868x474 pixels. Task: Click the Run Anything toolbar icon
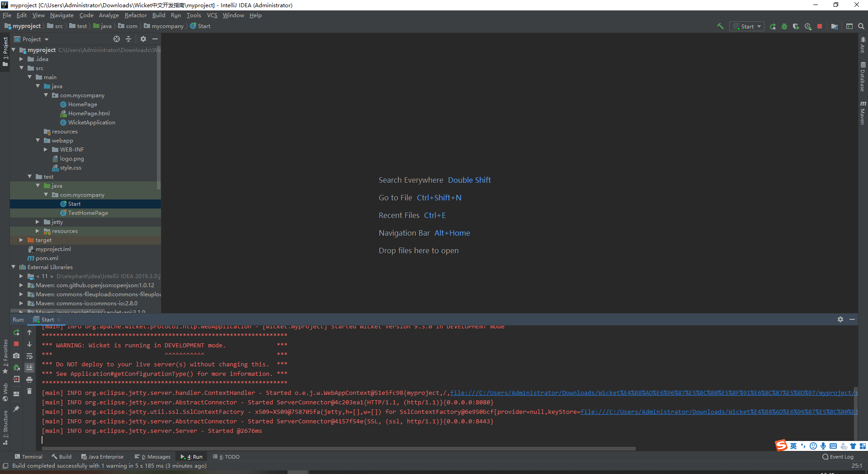point(849,26)
